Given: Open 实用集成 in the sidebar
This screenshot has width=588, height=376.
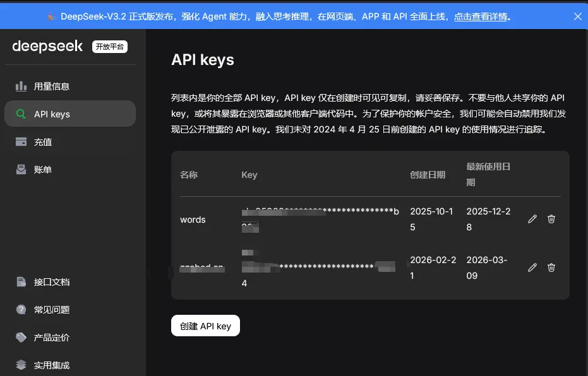Looking at the screenshot, I should click(69, 365).
